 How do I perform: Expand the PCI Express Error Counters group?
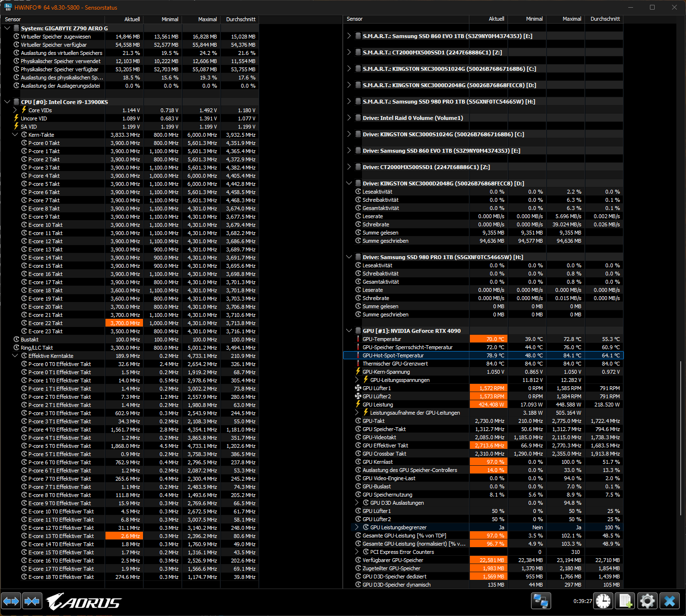[357, 552]
